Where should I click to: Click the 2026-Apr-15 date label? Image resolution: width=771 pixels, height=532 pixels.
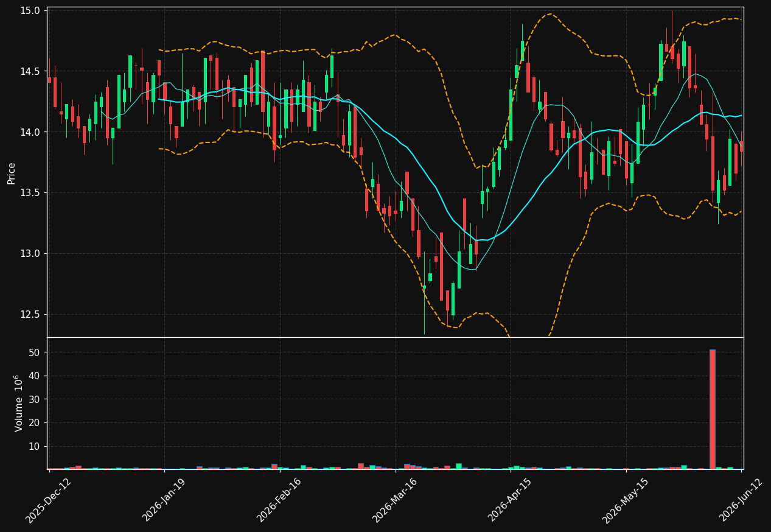tap(511, 500)
